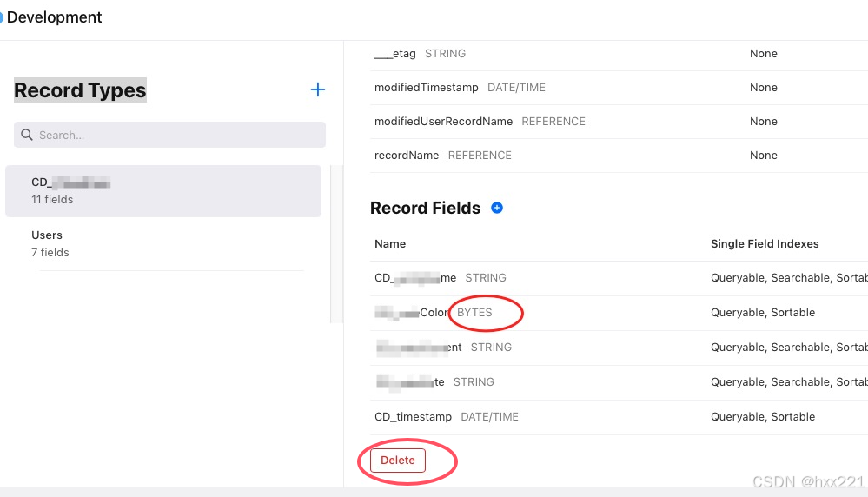
Task: Open index options for Color field Queryable, Sortable
Action: point(763,312)
